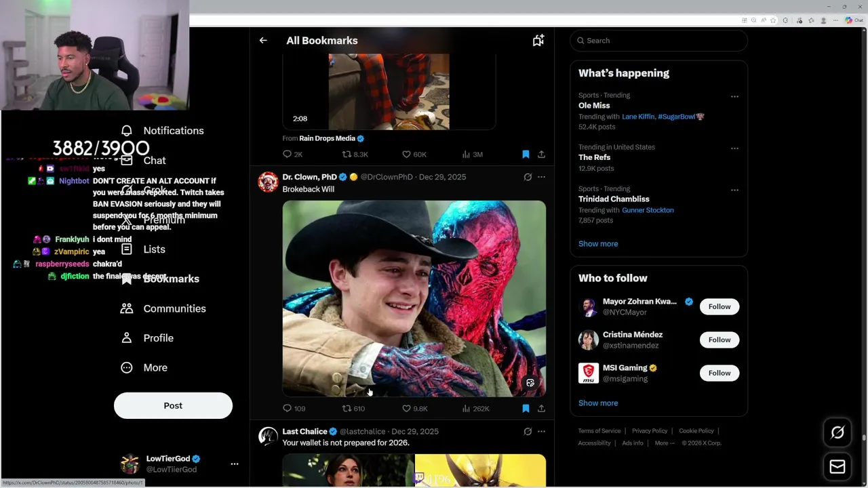This screenshot has width=868, height=488.
Task: Follow Cristina Méndez
Action: pyautogui.click(x=719, y=340)
